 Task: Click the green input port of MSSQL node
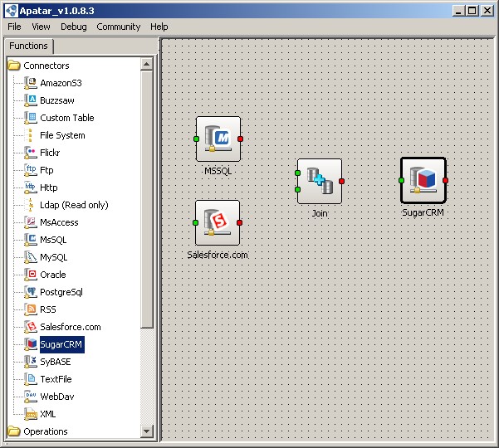pyautogui.click(x=196, y=139)
